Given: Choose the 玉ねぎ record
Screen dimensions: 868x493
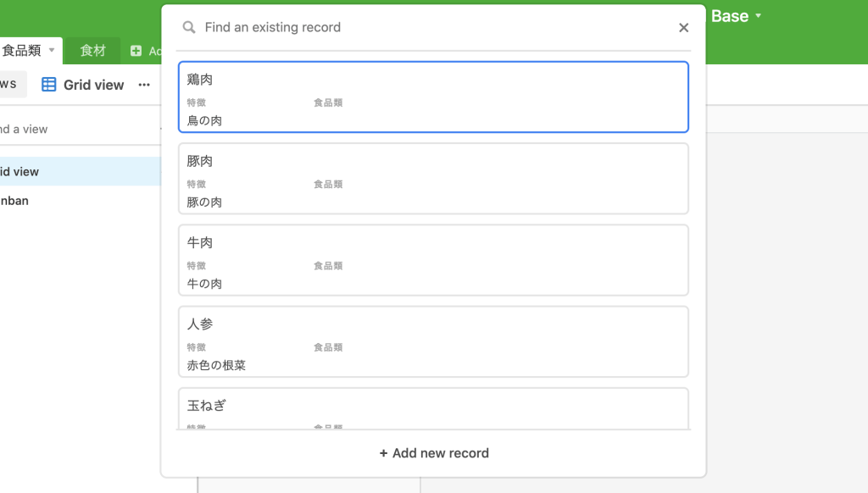Looking at the screenshot, I should pyautogui.click(x=433, y=407).
